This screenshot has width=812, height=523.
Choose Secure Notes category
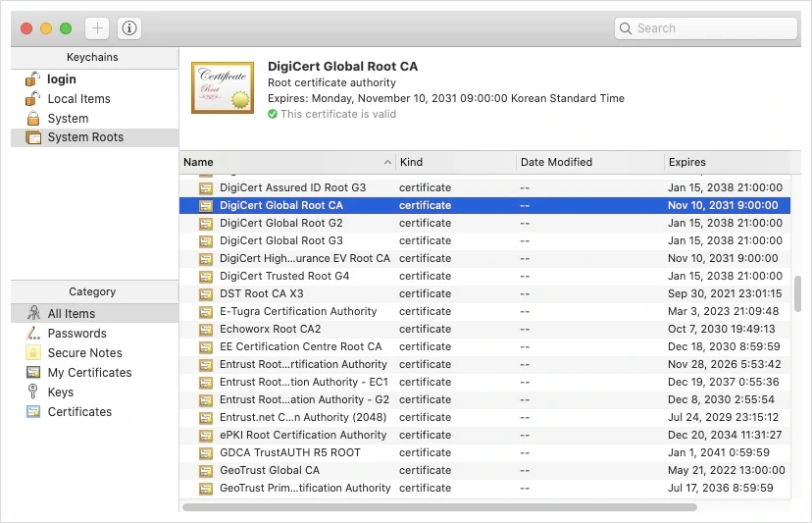pyautogui.click(x=95, y=353)
